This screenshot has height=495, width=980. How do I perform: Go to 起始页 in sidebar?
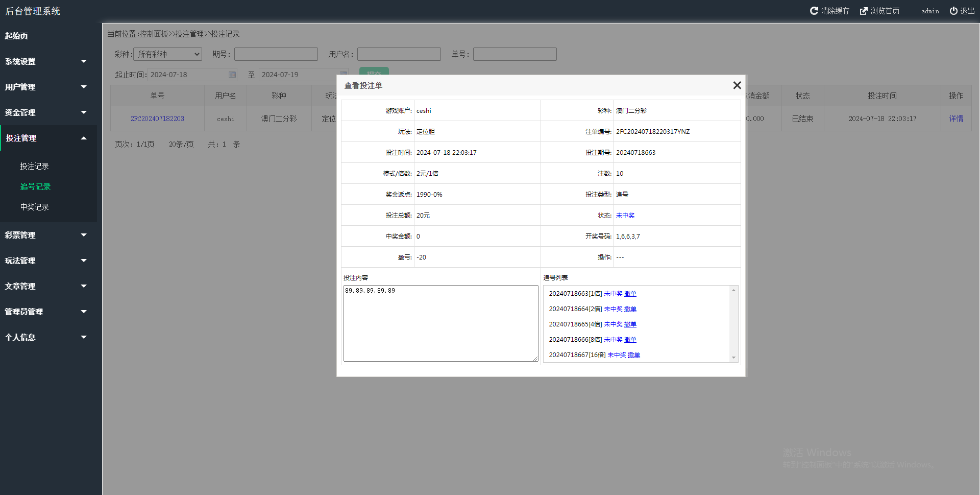click(x=16, y=36)
